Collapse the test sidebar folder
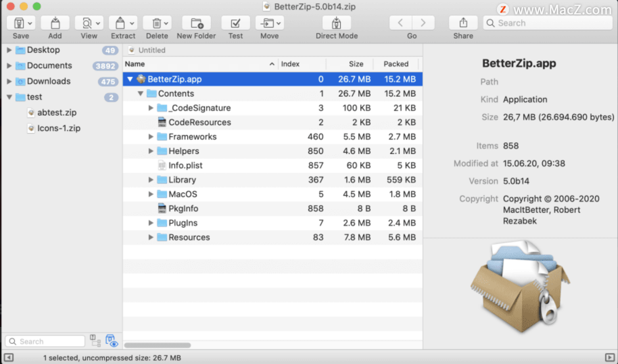The height and width of the screenshot is (364, 618). (x=9, y=97)
